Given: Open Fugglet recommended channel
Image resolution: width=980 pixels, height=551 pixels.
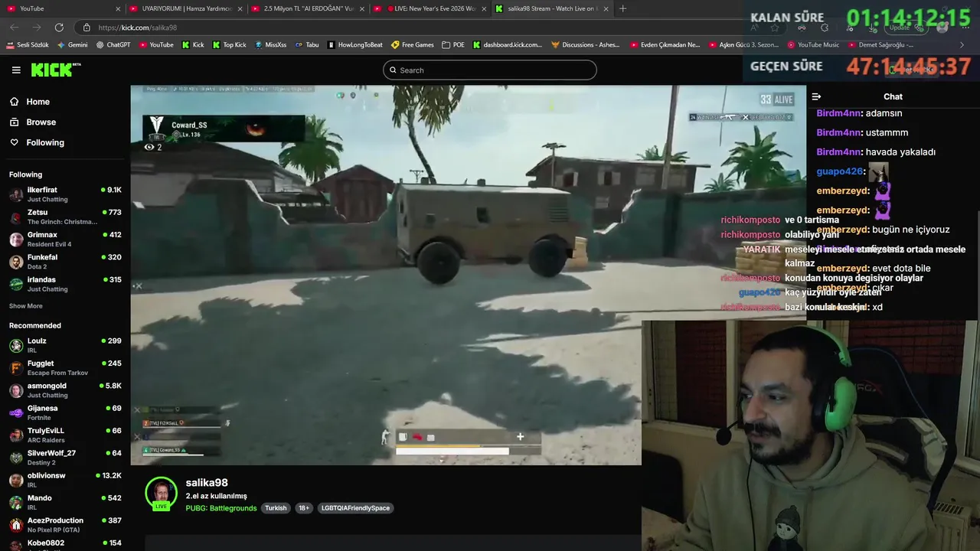Looking at the screenshot, I should tap(65, 368).
